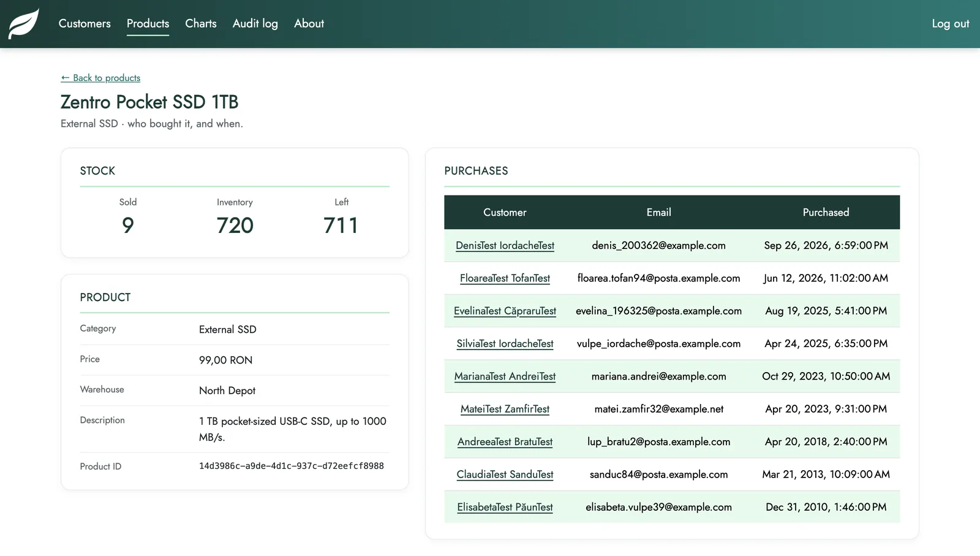Open customer AndreeaTest BratuTest
Screen dimensions: 980x556
pos(505,441)
